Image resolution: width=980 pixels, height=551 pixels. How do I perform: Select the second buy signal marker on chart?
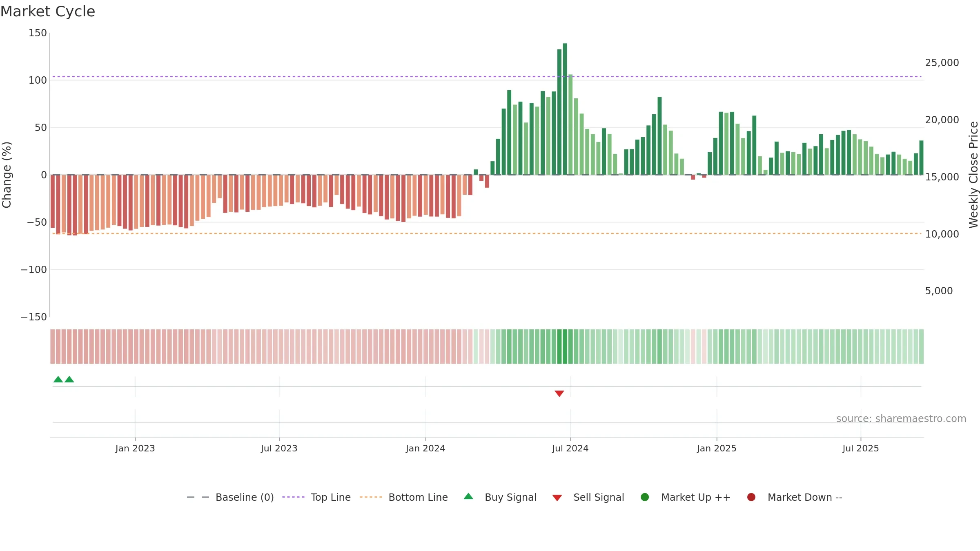point(69,380)
